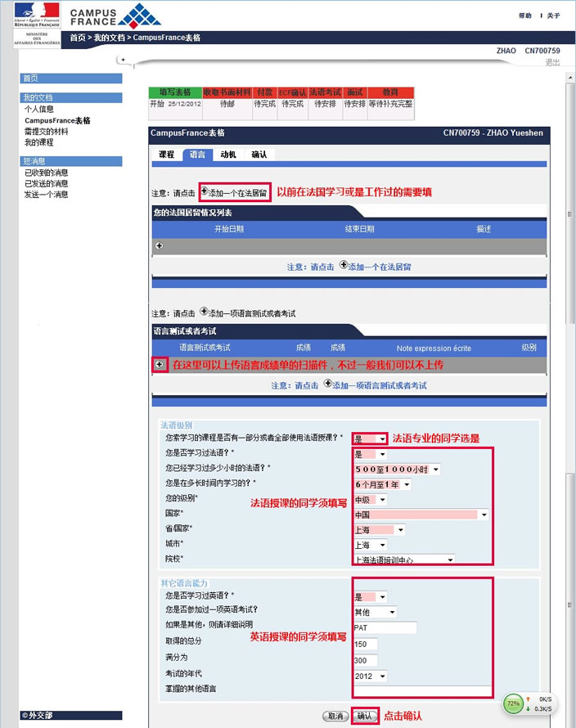Click plus icon in blue 添加一项语言测试或者考试 link

[x=328, y=383]
